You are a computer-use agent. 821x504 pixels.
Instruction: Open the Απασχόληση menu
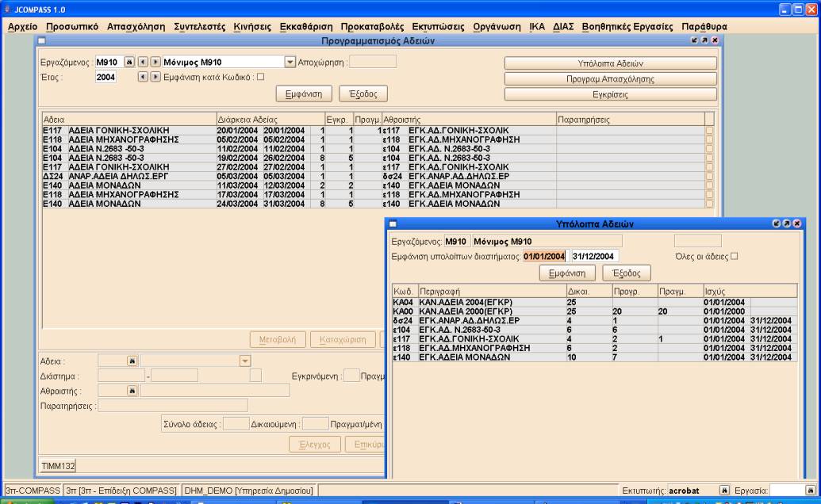136,27
